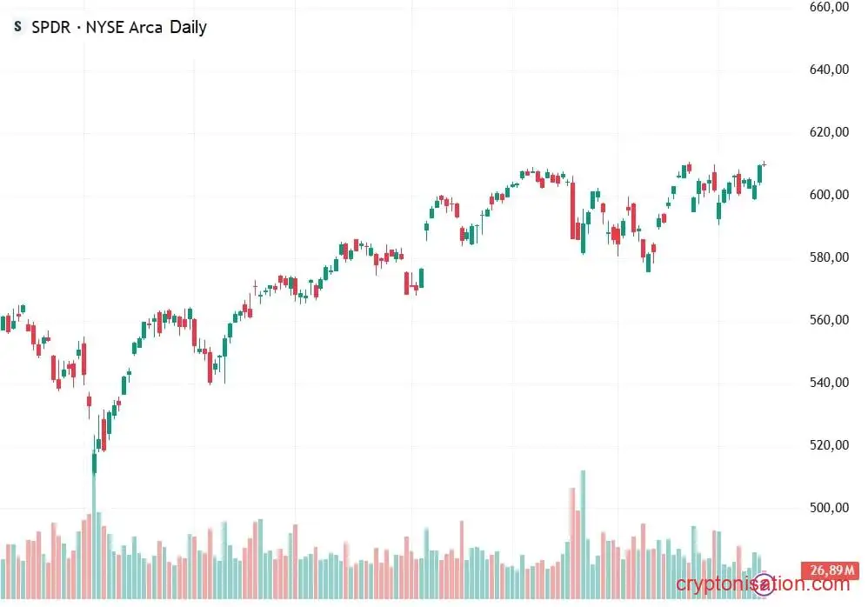This screenshot has width=868, height=607.
Task: Click the tall red volume bar beside the green peak
Action: coord(572,543)
